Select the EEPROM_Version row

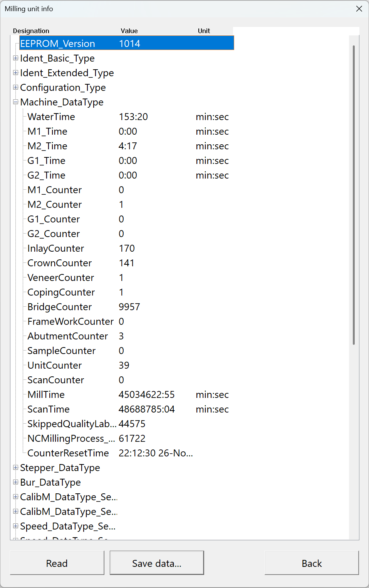[x=58, y=43]
